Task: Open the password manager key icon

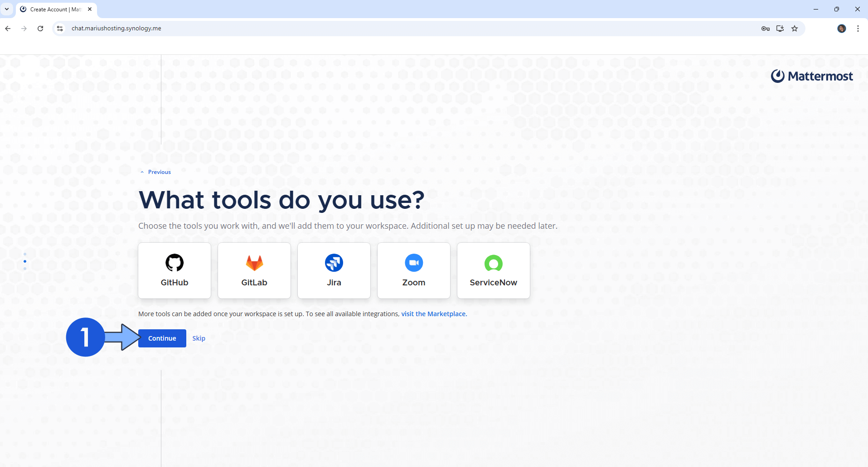Action: click(x=766, y=29)
